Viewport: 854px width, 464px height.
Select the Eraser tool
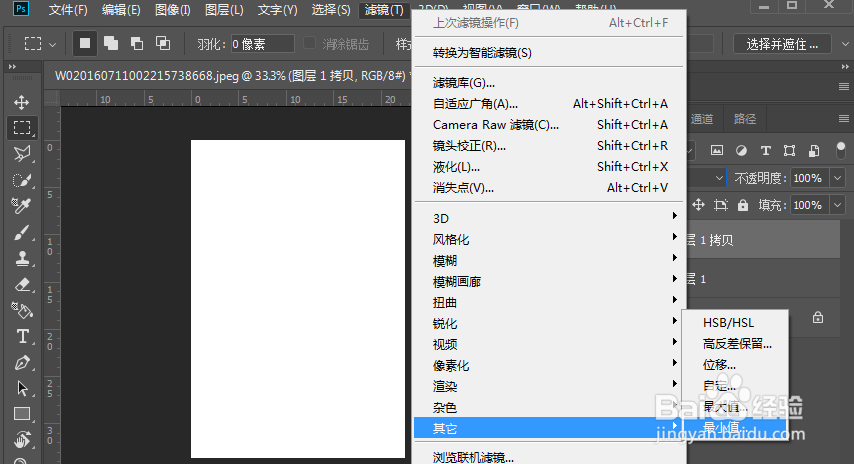(22, 284)
